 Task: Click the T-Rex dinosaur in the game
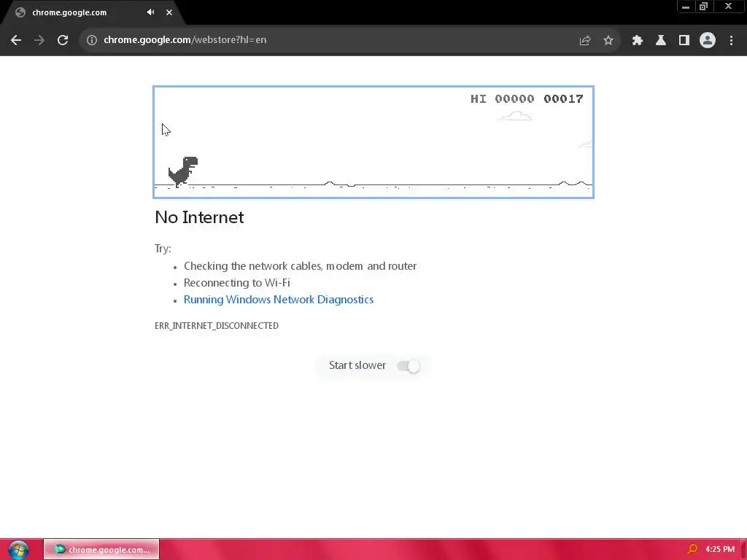183,171
